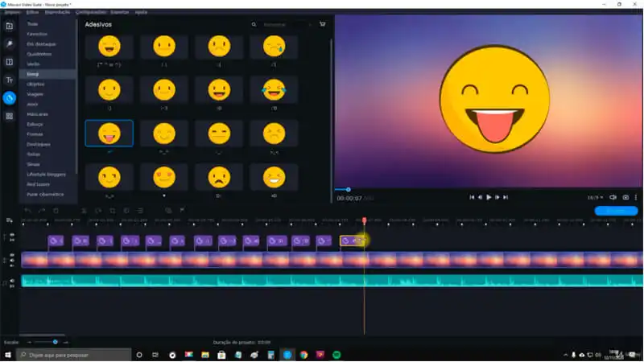The image size is (644, 362).
Task: Click the undo arrow above timeline
Action: 27,211
